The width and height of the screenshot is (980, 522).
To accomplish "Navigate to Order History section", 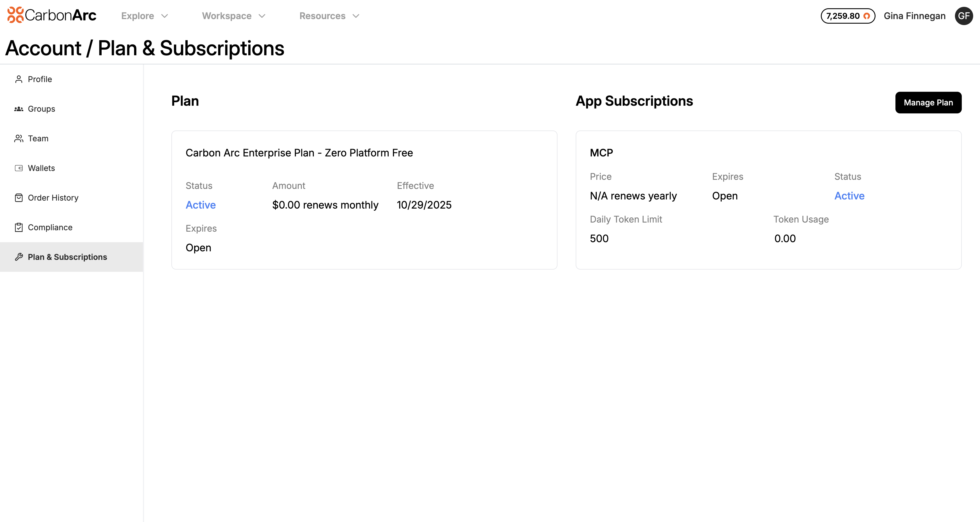I will 53,197.
